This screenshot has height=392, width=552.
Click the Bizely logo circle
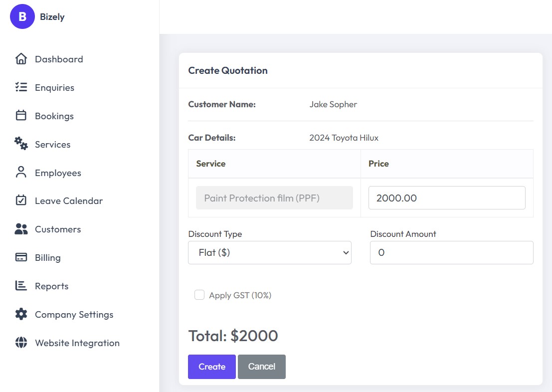pyautogui.click(x=22, y=16)
